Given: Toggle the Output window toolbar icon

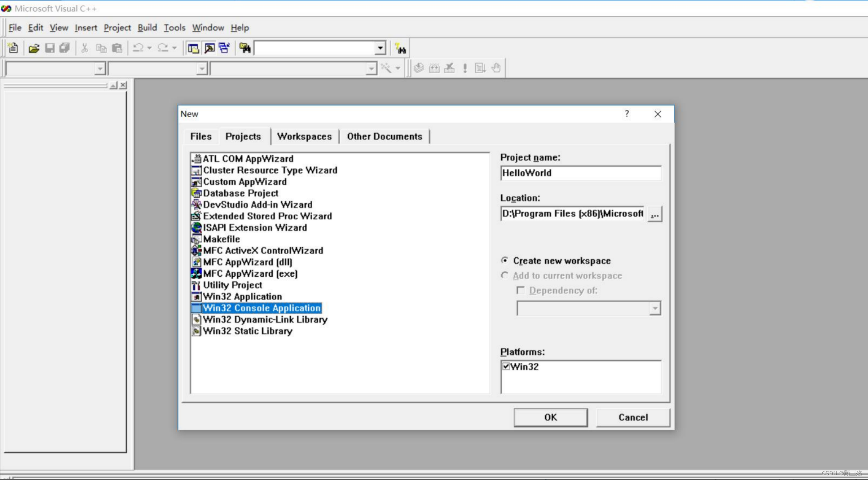Looking at the screenshot, I should pos(209,48).
